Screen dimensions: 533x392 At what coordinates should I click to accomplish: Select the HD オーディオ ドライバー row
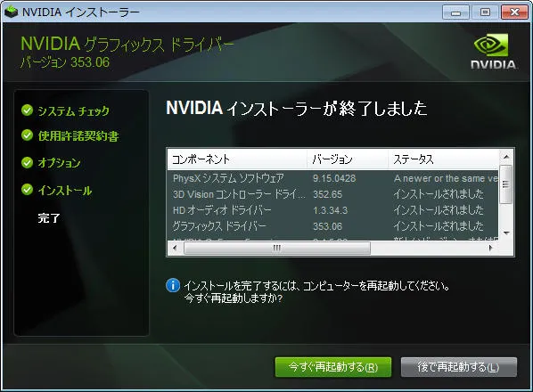pyautogui.click(x=333, y=210)
